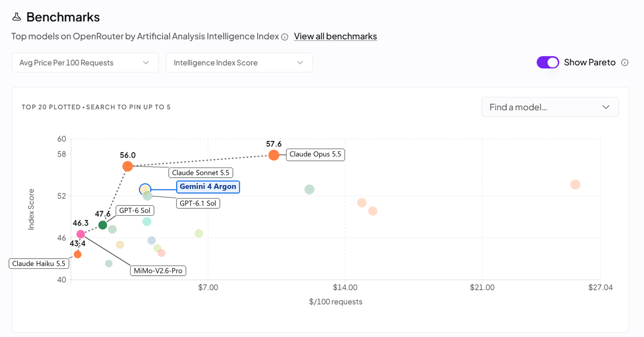
Task: Select the Claude Opus 5.5 data point
Action: coord(274,155)
